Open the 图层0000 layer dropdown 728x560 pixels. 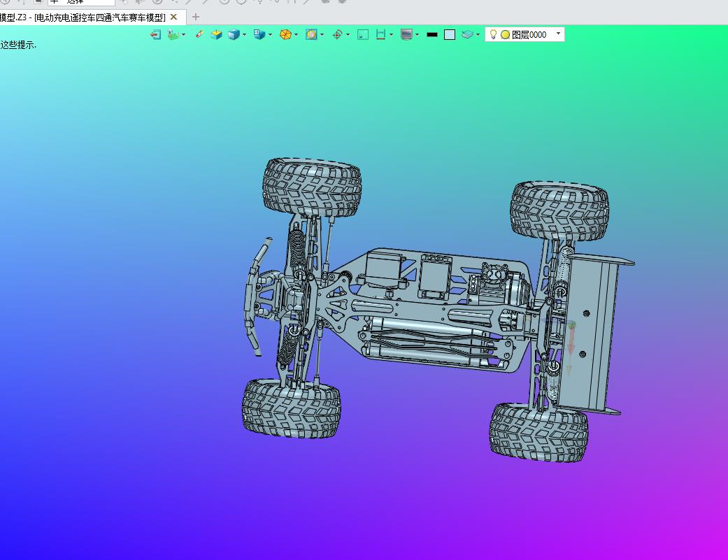[557, 34]
